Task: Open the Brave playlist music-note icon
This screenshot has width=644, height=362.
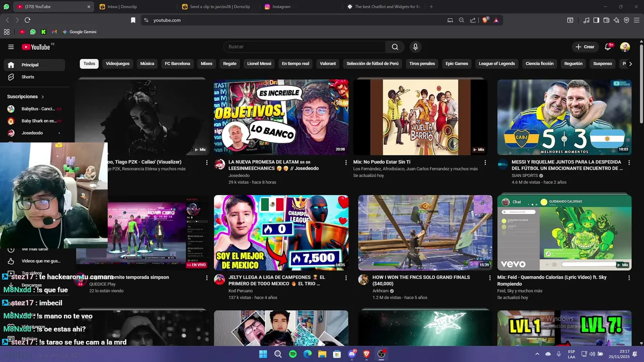Action: click(x=586, y=20)
